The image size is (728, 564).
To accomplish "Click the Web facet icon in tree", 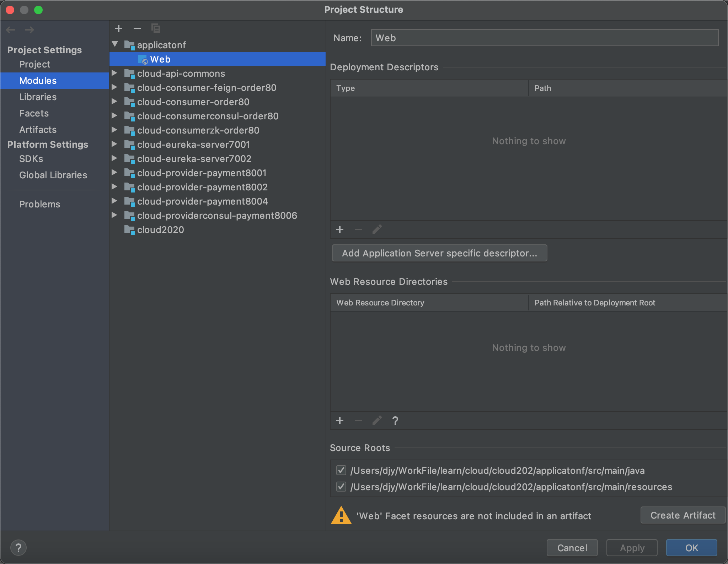I will tap(143, 60).
